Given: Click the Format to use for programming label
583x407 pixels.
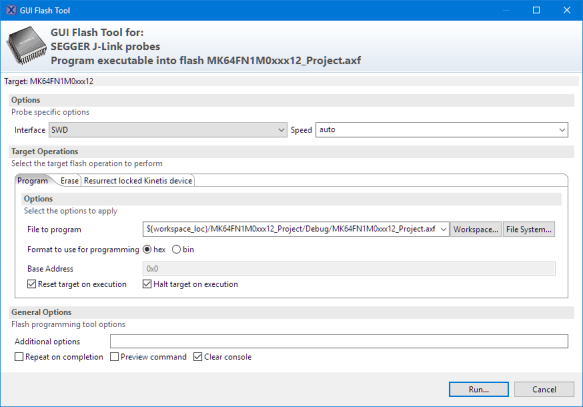Looking at the screenshot, I should point(83,249).
